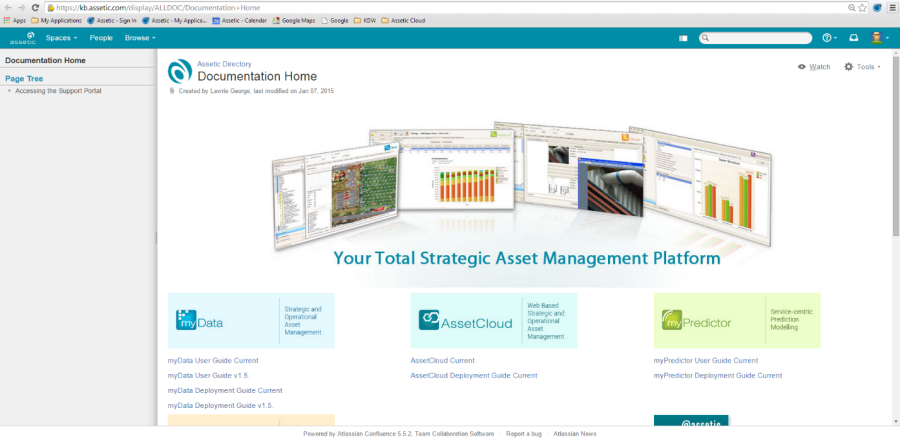Open myData User Guide v1.5.
This screenshot has width=900, height=442.
coord(208,375)
